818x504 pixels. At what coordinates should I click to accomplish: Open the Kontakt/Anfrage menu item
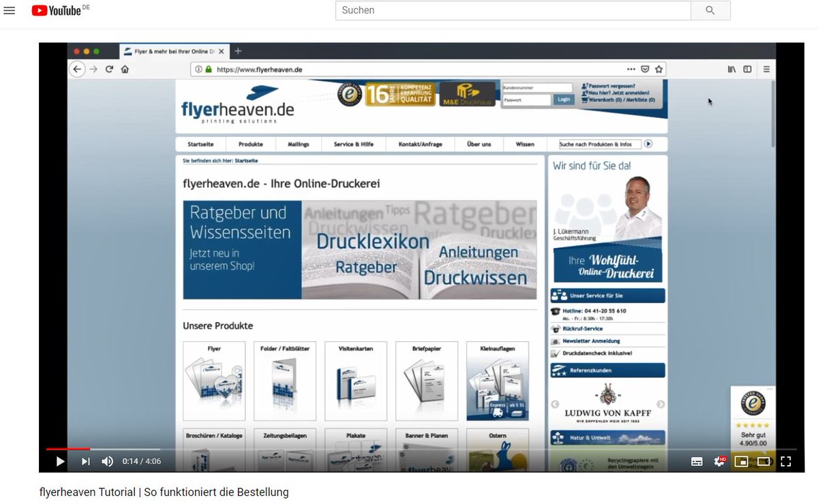pos(421,144)
